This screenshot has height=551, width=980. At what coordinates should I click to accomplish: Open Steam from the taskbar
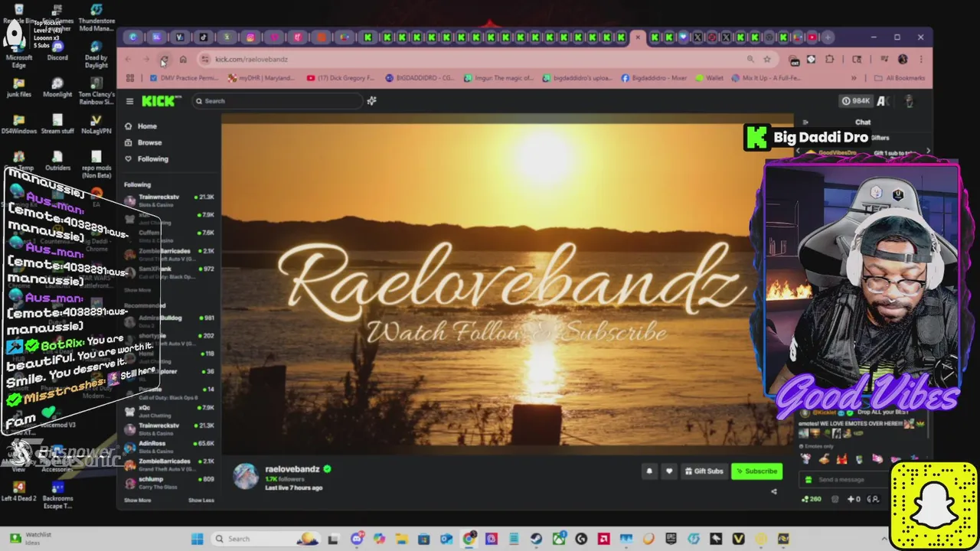click(x=536, y=539)
